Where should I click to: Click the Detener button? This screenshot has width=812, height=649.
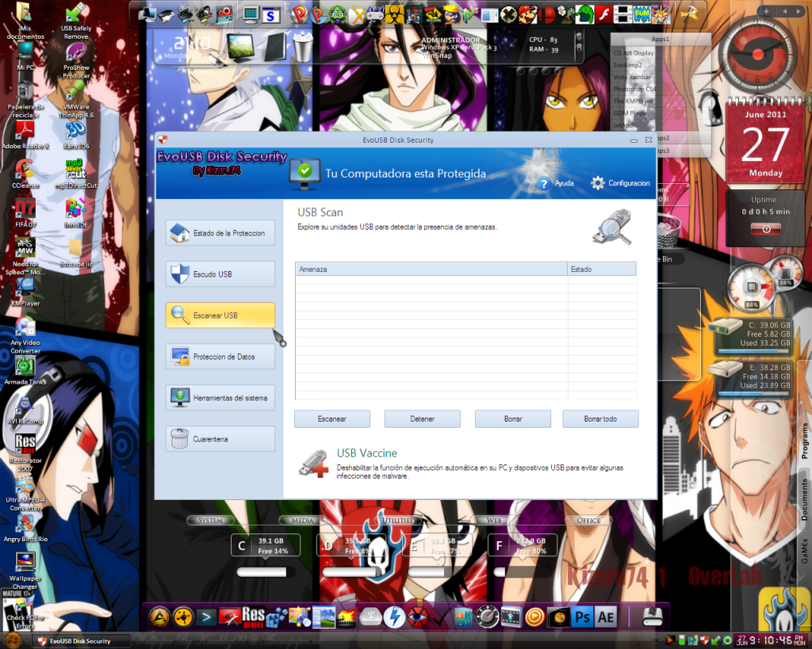coord(422,418)
